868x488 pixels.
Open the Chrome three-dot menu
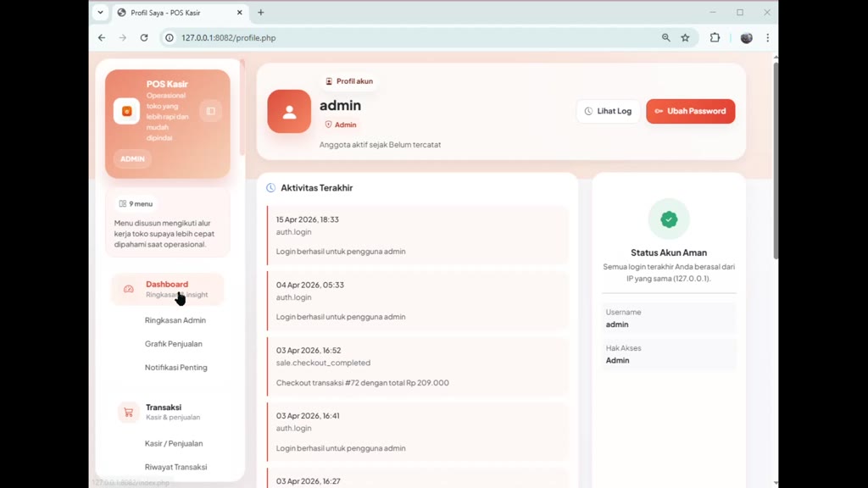pyautogui.click(x=767, y=37)
